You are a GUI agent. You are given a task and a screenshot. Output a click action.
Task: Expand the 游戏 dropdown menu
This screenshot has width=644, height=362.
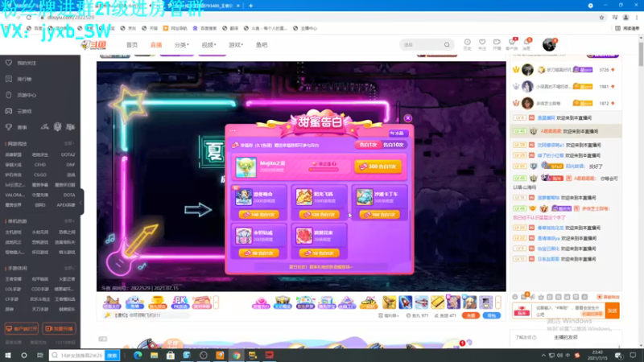pyautogui.click(x=236, y=45)
